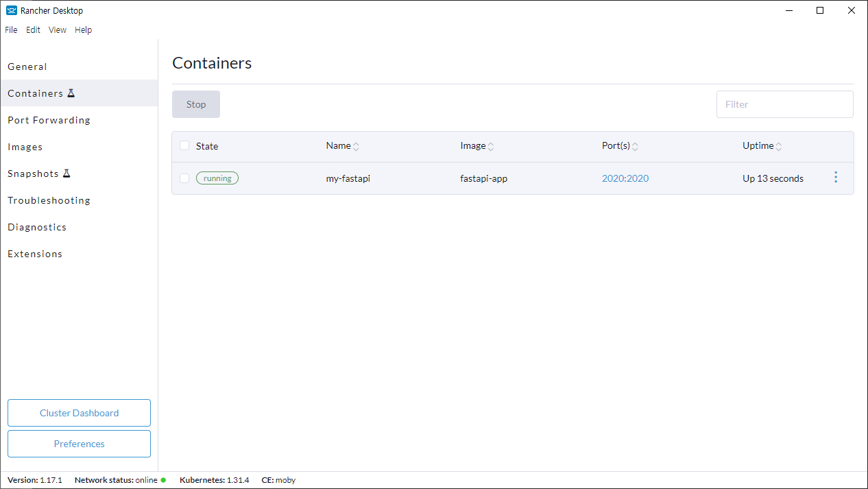Click Network status: online text

pos(116,480)
